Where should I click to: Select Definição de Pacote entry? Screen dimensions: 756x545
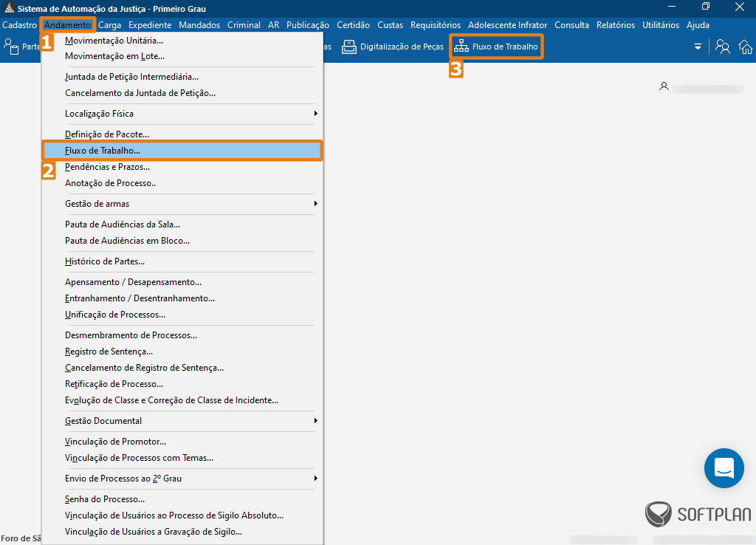click(x=182, y=134)
